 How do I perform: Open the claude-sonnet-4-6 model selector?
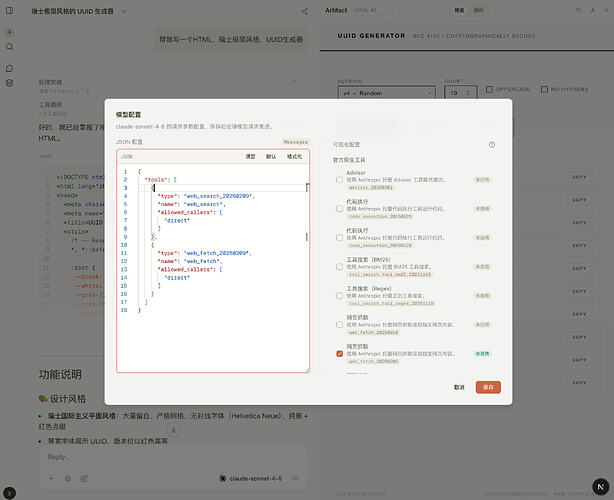click(x=251, y=478)
